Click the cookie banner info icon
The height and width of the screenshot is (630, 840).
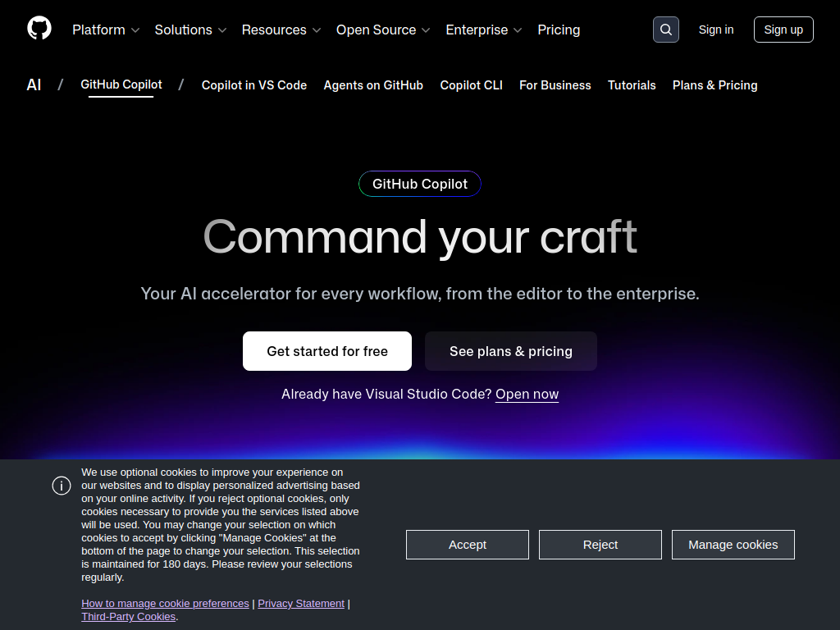[62, 486]
